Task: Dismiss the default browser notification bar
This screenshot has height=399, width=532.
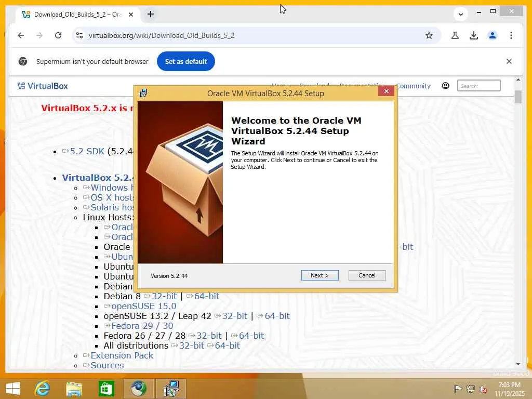Action: pos(509,61)
